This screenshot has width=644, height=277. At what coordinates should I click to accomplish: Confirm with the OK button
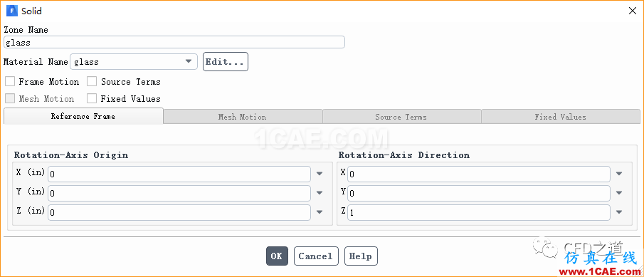[x=277, y=256]
